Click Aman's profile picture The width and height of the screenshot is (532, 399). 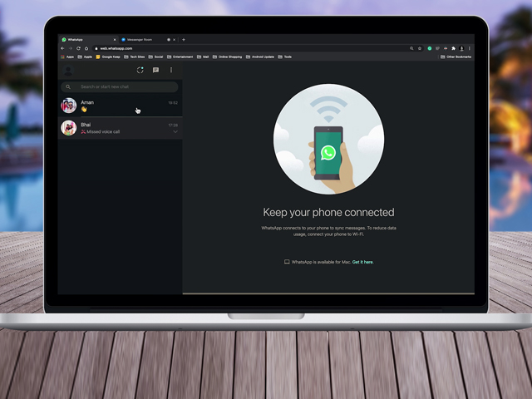point(68,106)
